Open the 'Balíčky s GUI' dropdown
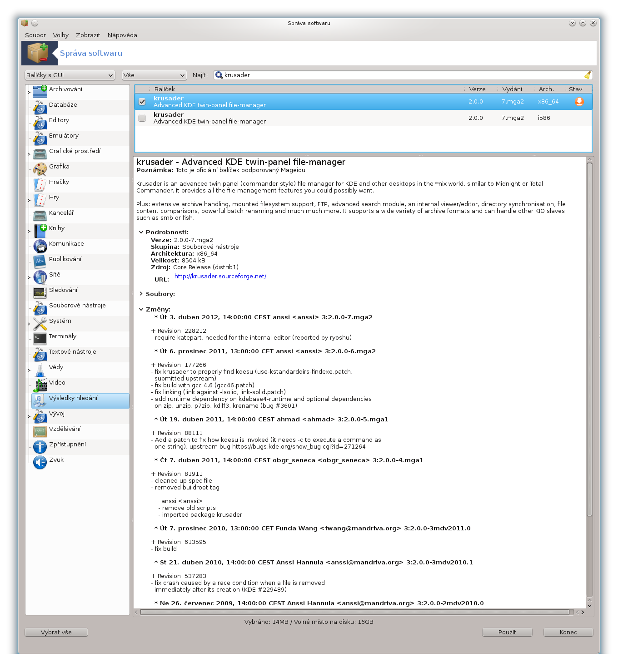This screenshot has height=672, width=618. pyautogui.click(x=70, y=75)
